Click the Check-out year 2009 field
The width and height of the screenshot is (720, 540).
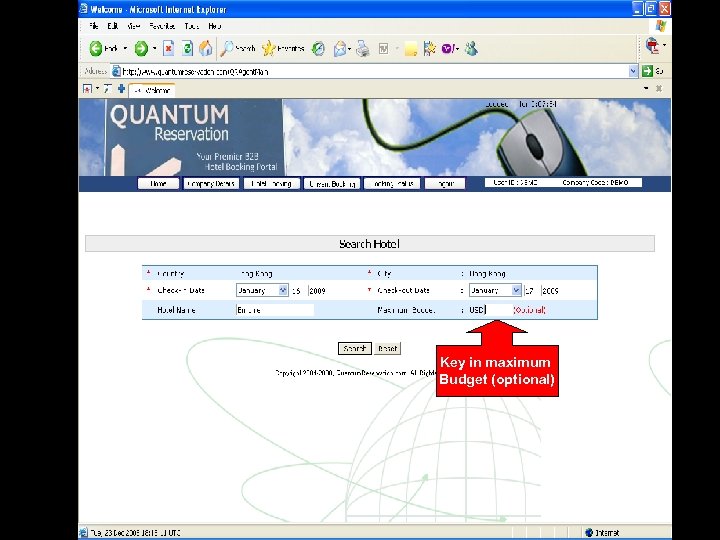pos(550,291)
